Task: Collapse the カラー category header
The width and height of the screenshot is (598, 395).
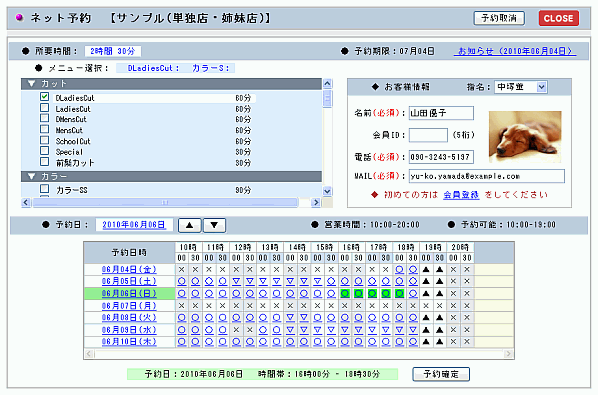Action: (x=172, y=177)
